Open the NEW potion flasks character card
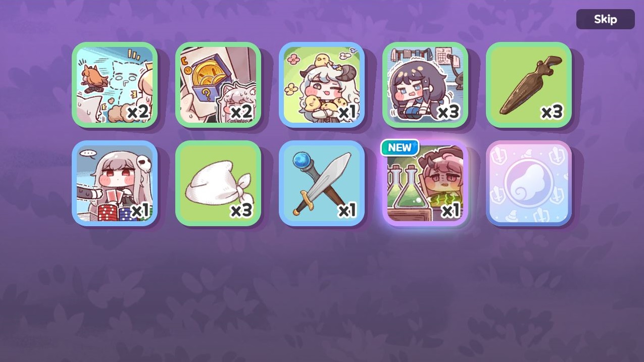This screenshot has width=644, height=362. (425, 183)
